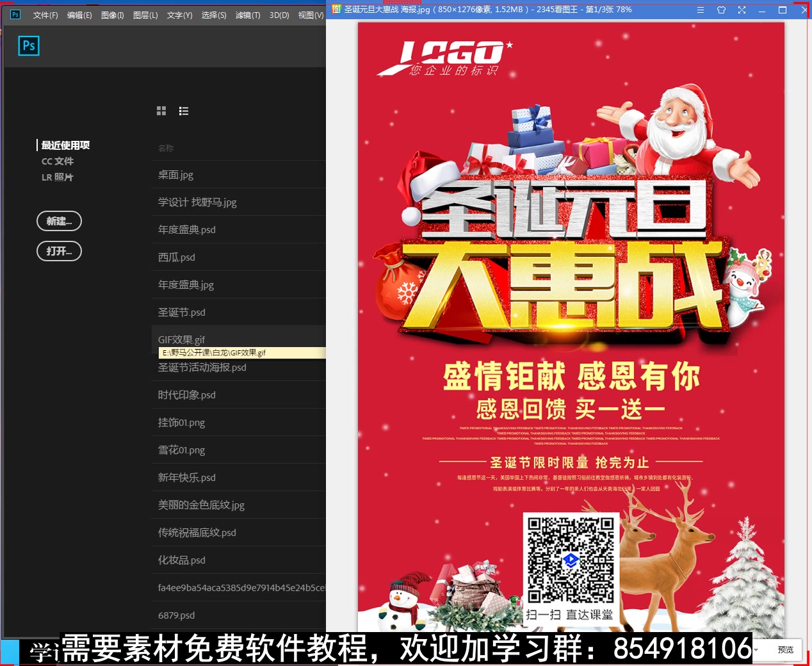
Task: Open GIF效果.gif from the recent files list
Action: [x=181, y=339]
